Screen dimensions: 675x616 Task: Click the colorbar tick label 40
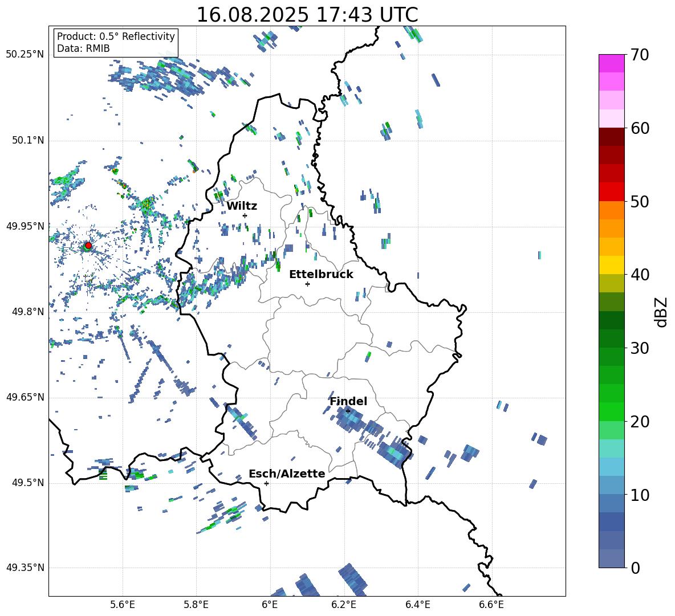pyautogui.click(x=640, y=275)
